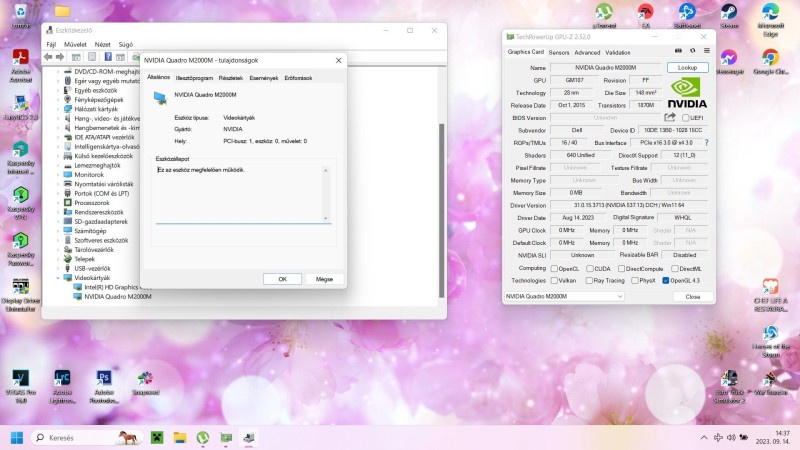Click the back arrow in Eszközkezelő toolbar
Image resolution: width=800 pixels, height=450 pixels.
48,57
